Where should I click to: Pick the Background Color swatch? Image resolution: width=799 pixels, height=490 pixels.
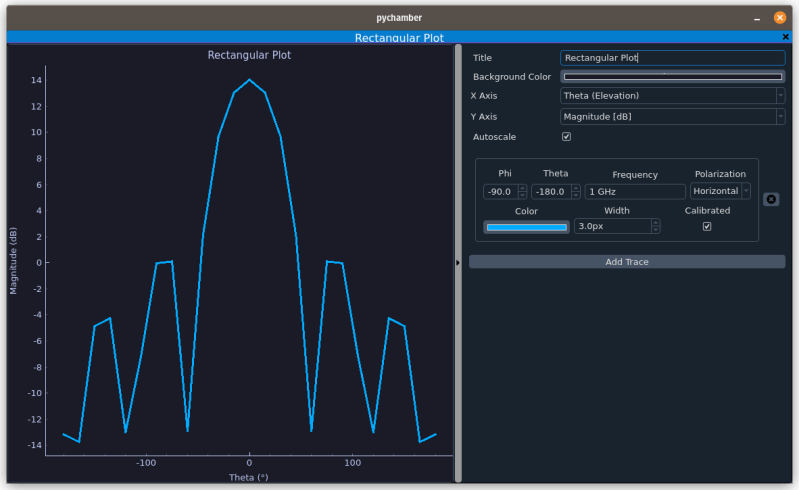coord(672,76)
